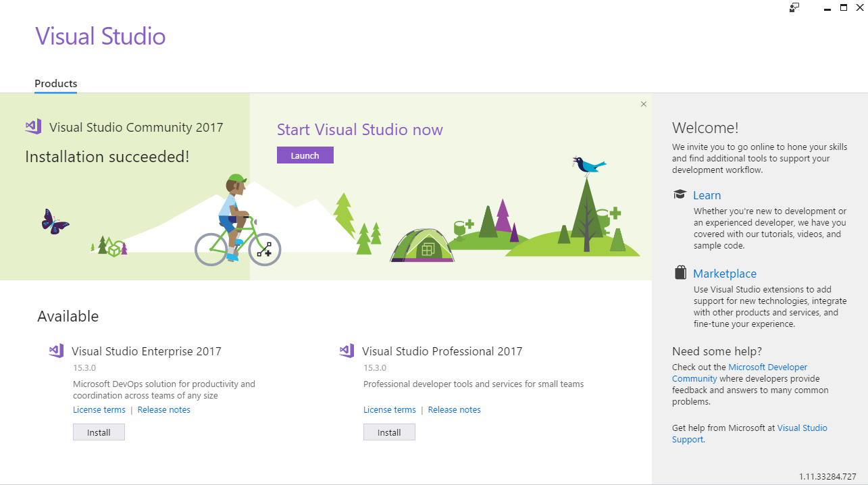The width and height of the screenshot is (868, 485).
Task: Launch Visual Studio Community 2017
Action: click(305, 155)
